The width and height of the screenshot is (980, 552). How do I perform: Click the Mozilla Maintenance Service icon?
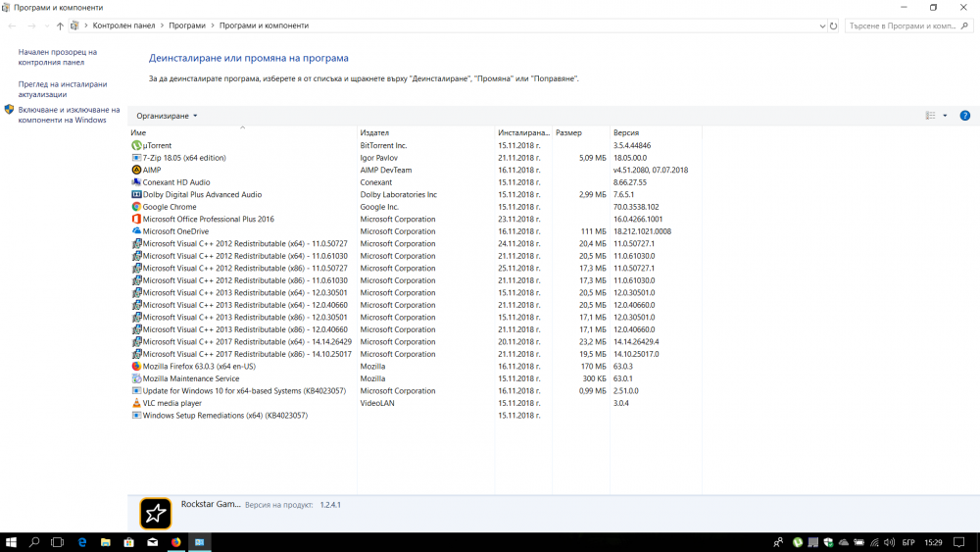[x=136, y=378]
